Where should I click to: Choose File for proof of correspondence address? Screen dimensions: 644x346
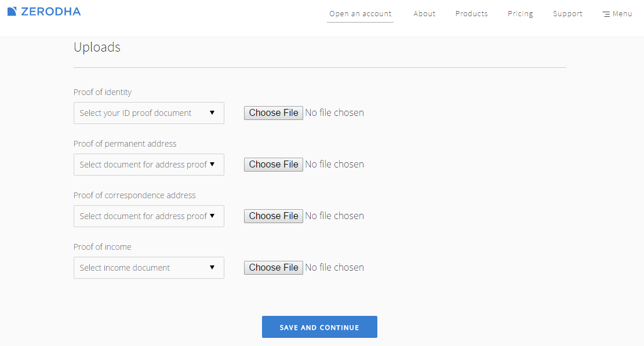pyautogui.click(x=274, y=216)
